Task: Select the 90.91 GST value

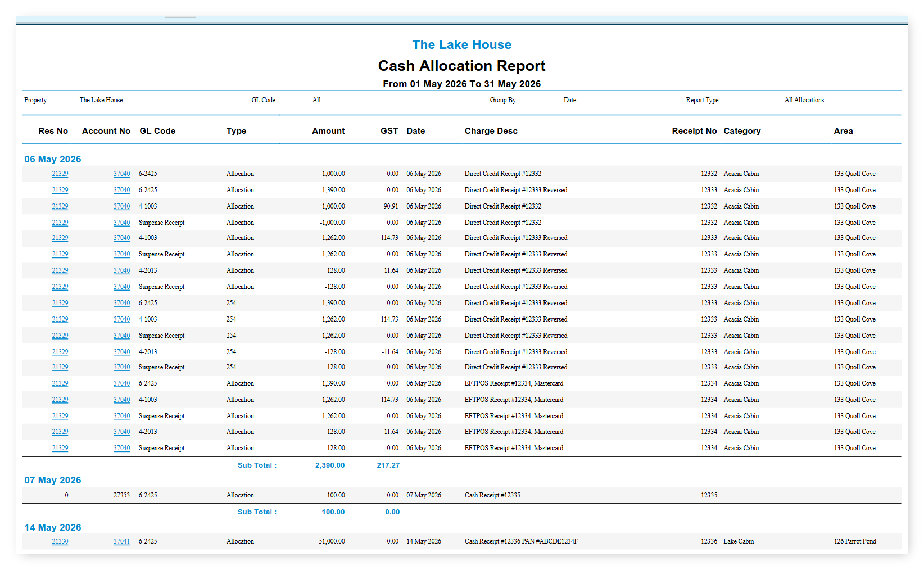Action: 391,206
